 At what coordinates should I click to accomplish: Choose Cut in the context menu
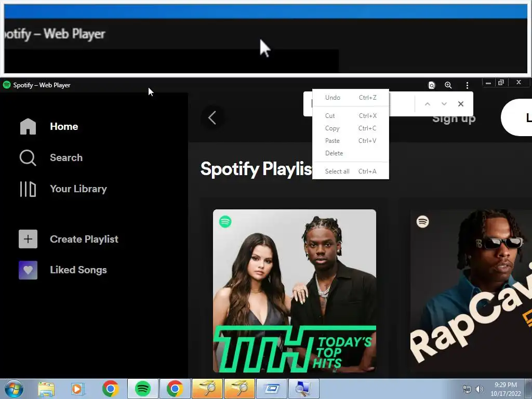point(351,116)
